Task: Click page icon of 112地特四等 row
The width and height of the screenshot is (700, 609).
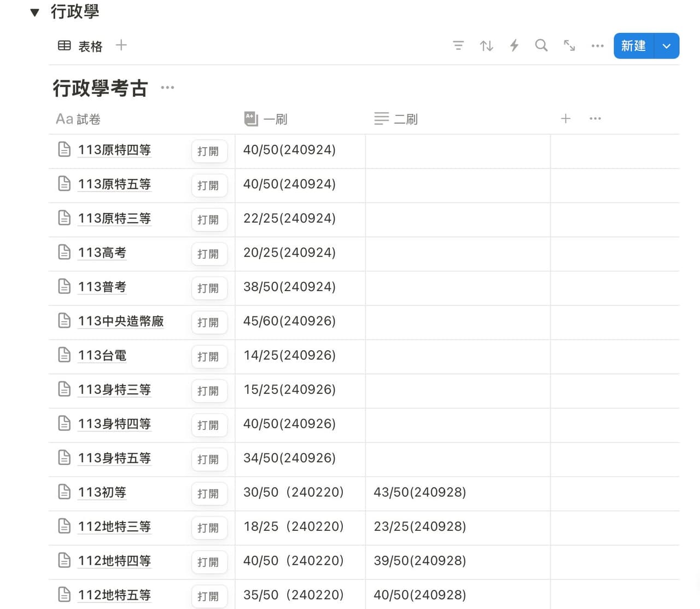Action: [64, 560]
